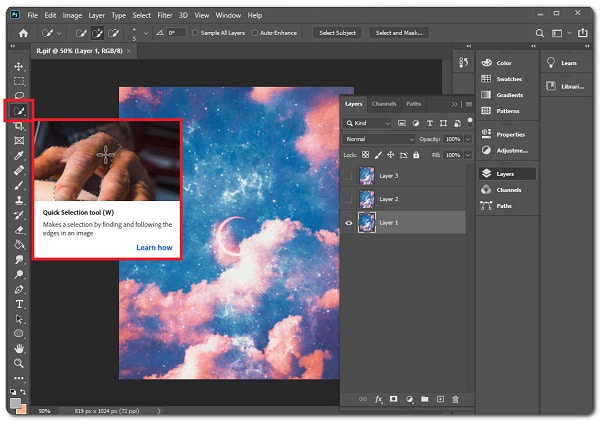Enable Auto-Enhance checkbox
The height and width of the screenshot is (421, 600).
pyautogui.click(x=255, y=33)
